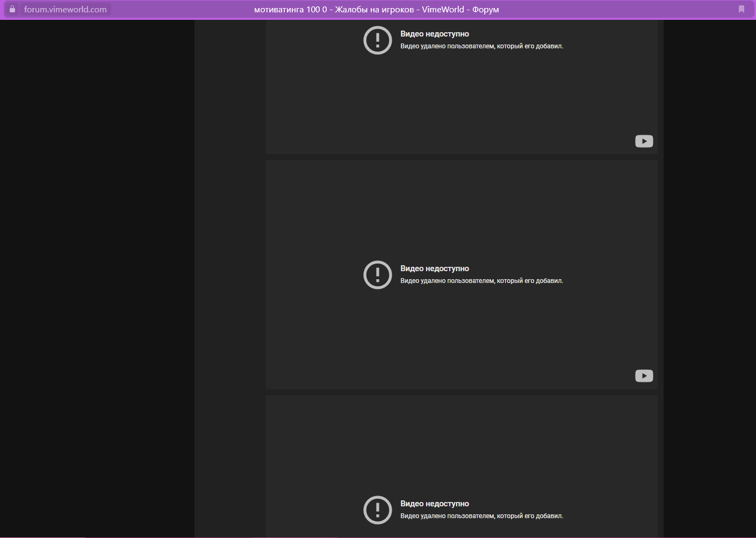Click the YouTube logo on the top video

pos(644,141)
